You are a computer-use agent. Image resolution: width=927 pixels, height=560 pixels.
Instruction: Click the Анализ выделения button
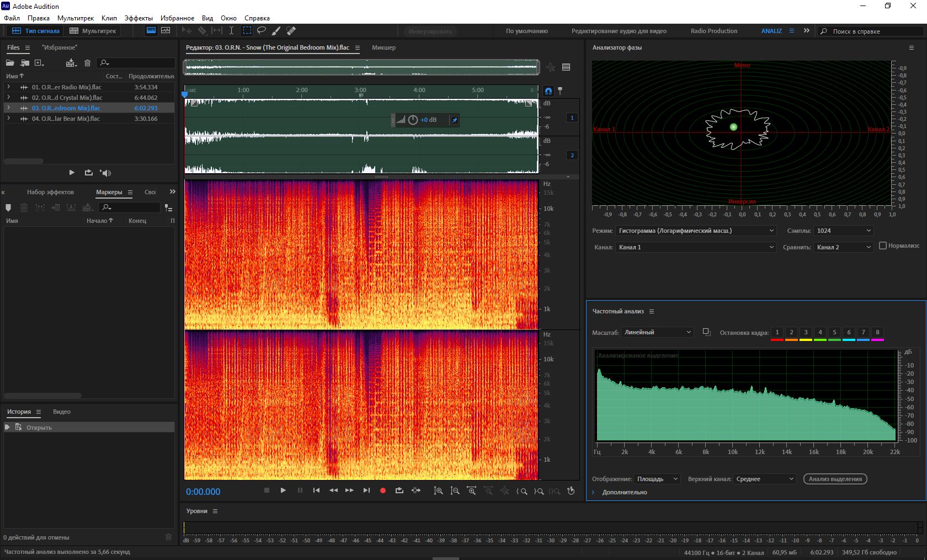835,479
